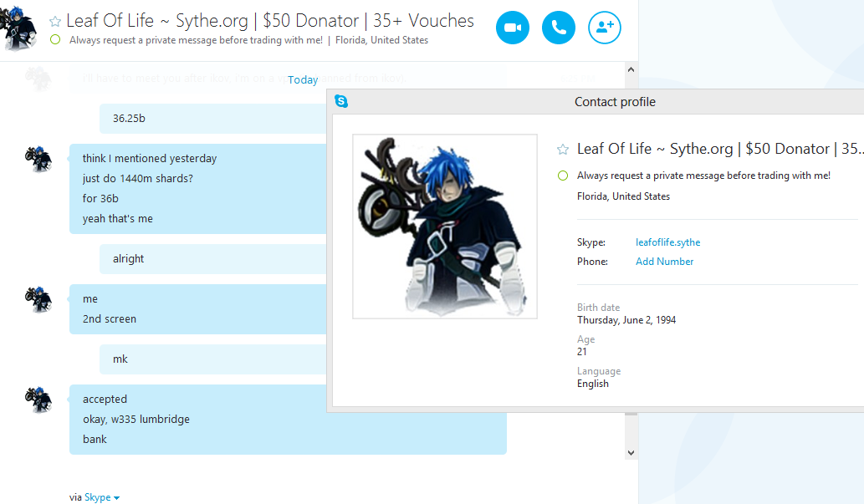Screen dimensions: 864x504
Task: Click the contact name in chat header
Action: [270, 21]
